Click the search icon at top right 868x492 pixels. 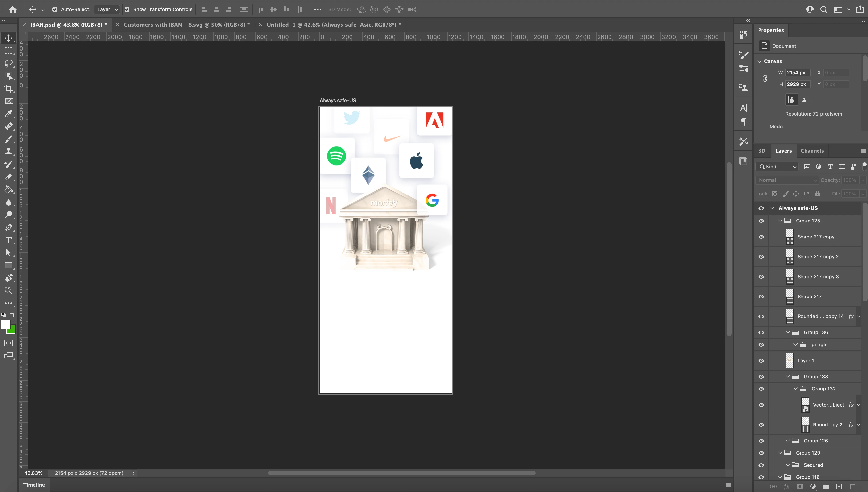coord(824,9)
